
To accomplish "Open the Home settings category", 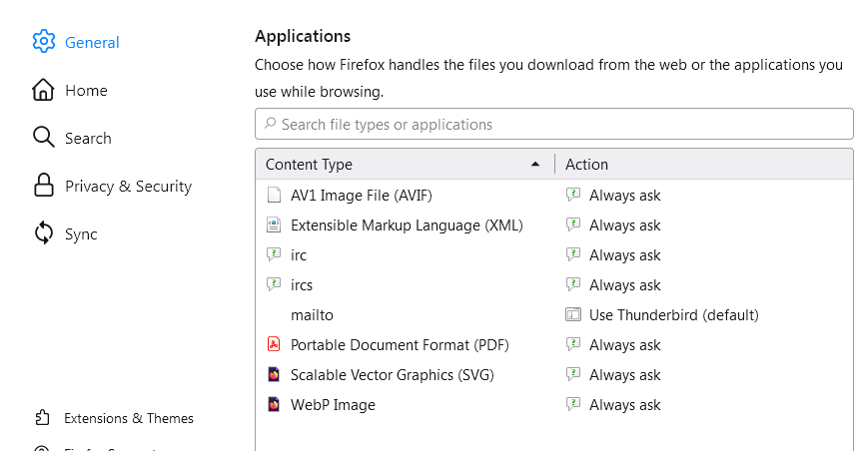I will (x=70, y=90).
